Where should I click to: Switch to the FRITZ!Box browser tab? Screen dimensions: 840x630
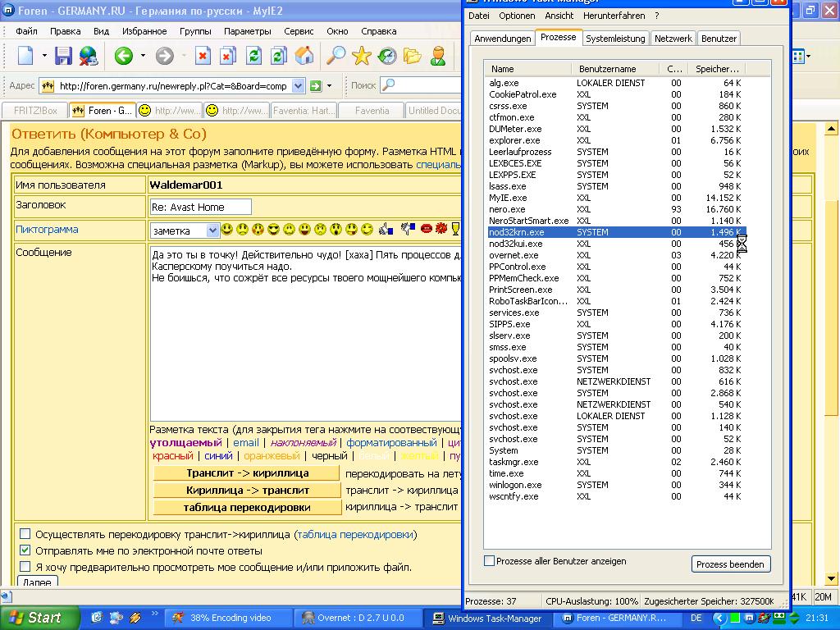(35, 111)
